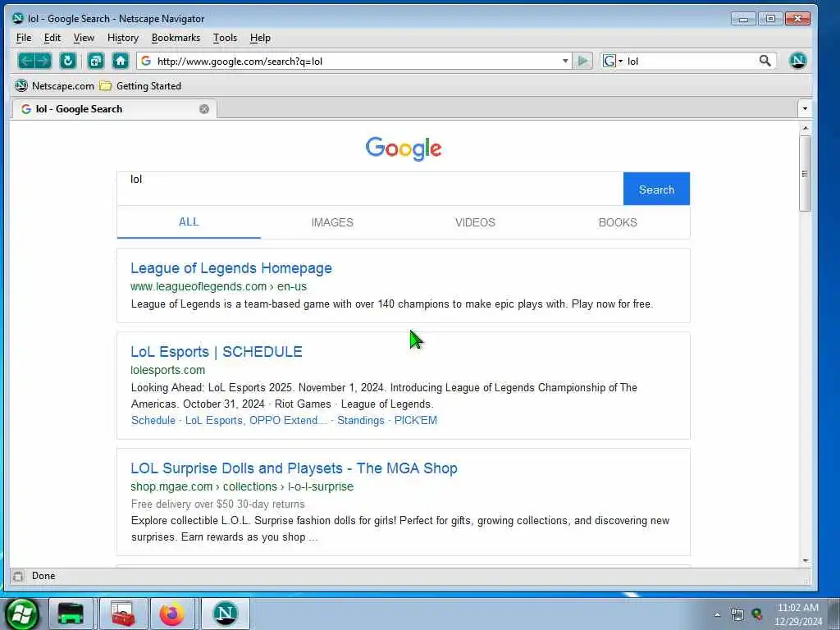Image resolution: width=840 pixels, height=630 pixels.
Task: Click the scrollbar up arrow
Action: 805,128
